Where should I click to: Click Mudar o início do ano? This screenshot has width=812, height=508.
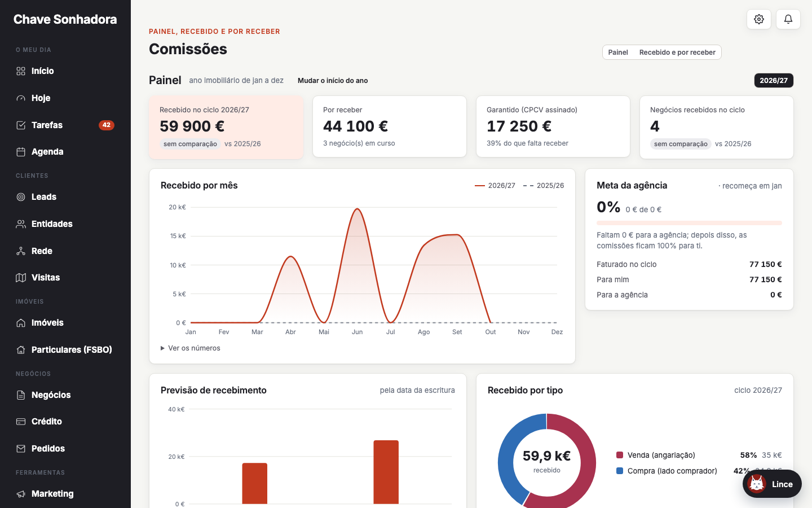click(x=333, y=81)
